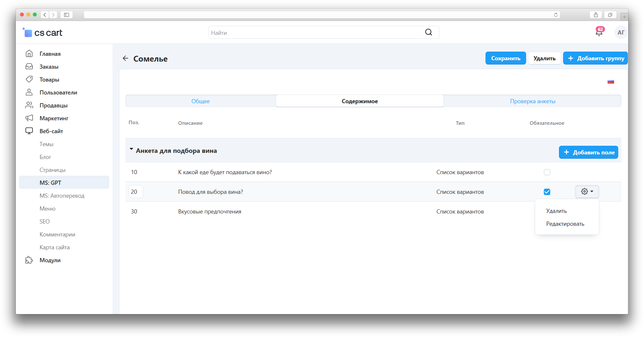Toggle the gear dropdown in Повод row
Screen dimensions: 644x337
tap(587, 192)
